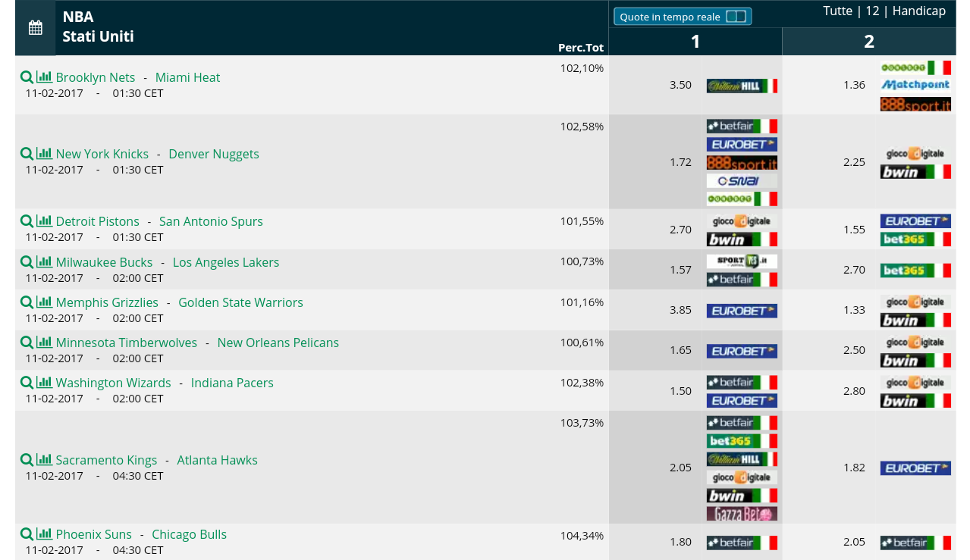
Task: Switch to the Handicap filter
Action: point(919,11)
